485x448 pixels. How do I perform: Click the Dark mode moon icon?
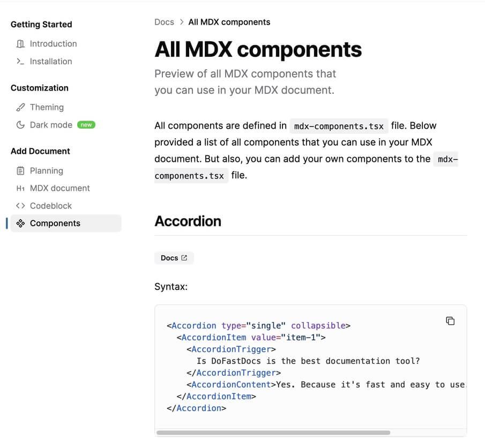20,125
